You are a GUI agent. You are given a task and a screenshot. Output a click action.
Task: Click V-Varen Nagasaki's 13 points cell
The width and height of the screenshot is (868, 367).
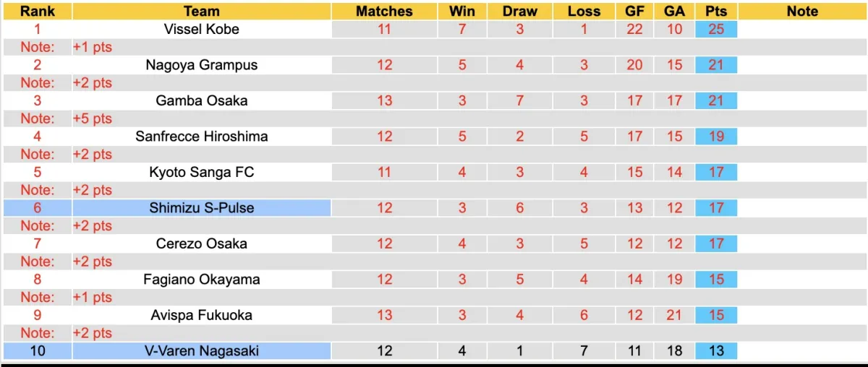click(716, 351)
